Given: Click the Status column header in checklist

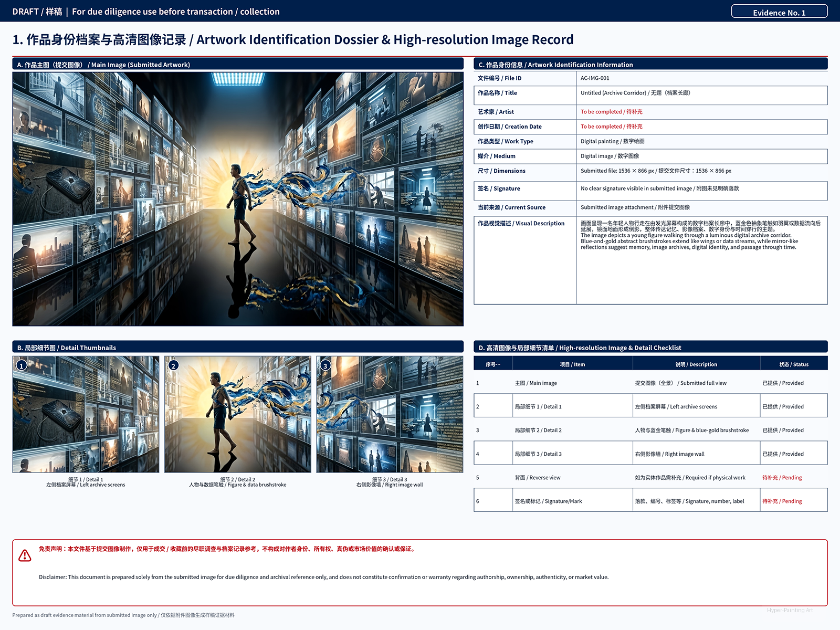Looking at the screenshot, I should coord(793,364).
